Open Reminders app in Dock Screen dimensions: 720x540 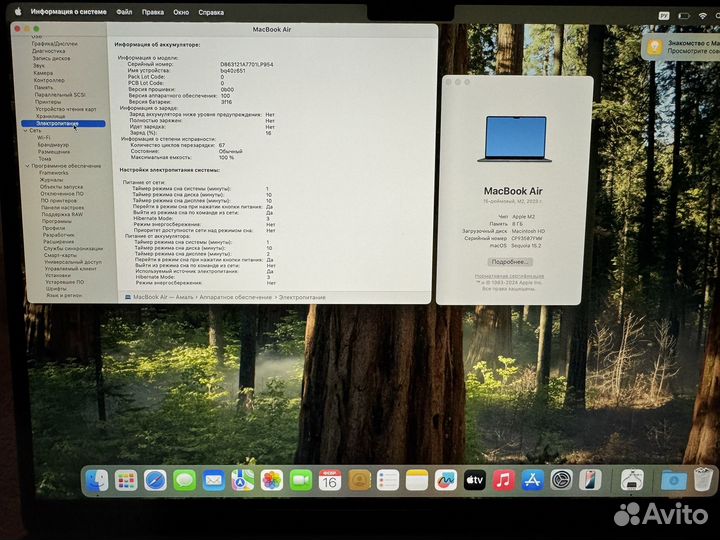pyautogui.click(x=388, y=481)
